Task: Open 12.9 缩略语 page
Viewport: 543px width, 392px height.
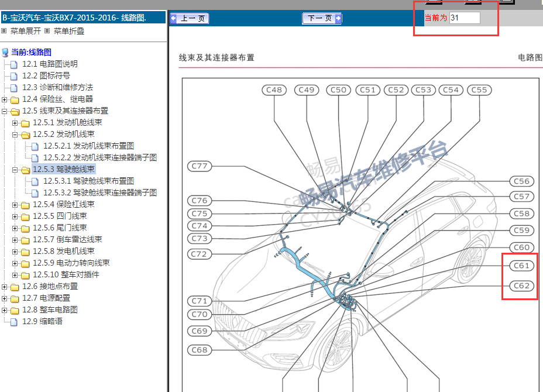Action: point(42,321)
